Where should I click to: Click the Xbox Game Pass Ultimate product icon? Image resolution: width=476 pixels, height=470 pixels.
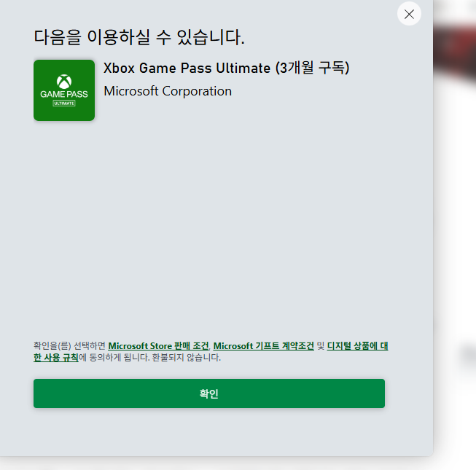64,90
